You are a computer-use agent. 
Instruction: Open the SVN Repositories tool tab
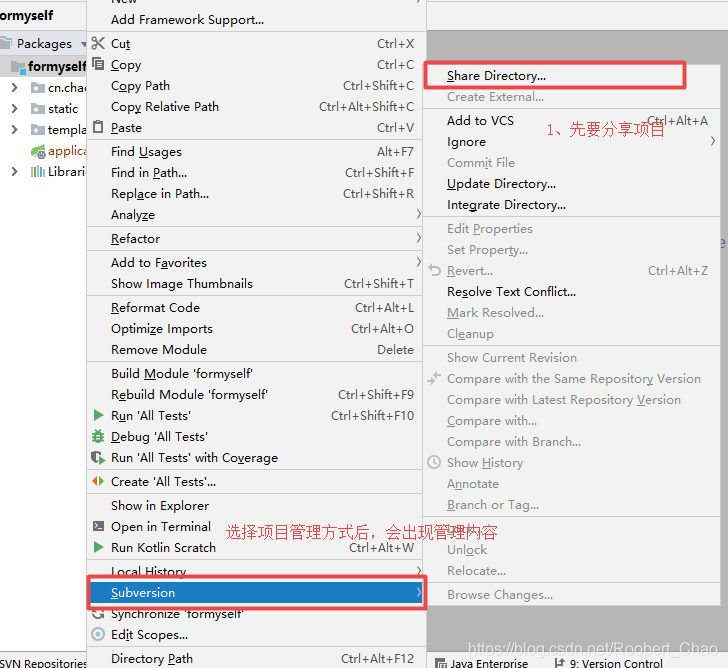[43, 663]
